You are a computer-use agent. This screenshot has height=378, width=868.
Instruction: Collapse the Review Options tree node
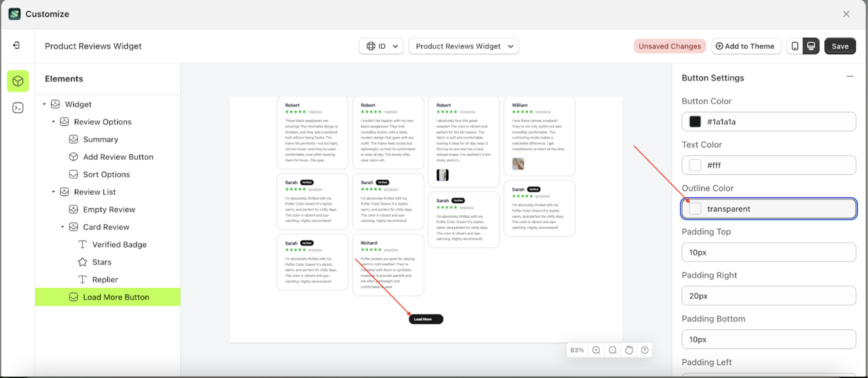point(53,122)
